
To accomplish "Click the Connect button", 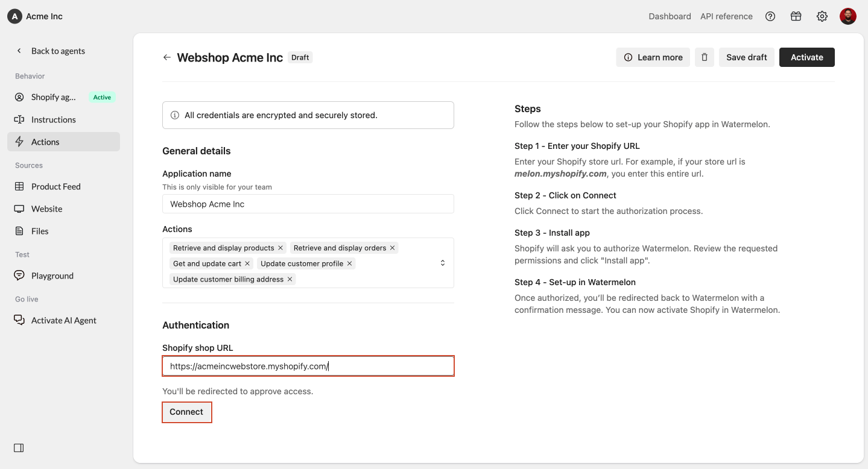I will pos(186,412).
